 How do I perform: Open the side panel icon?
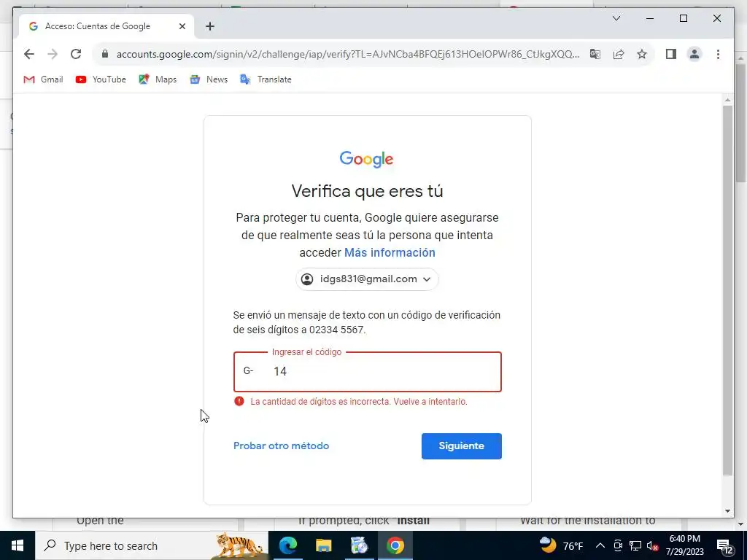pos(671,54)
